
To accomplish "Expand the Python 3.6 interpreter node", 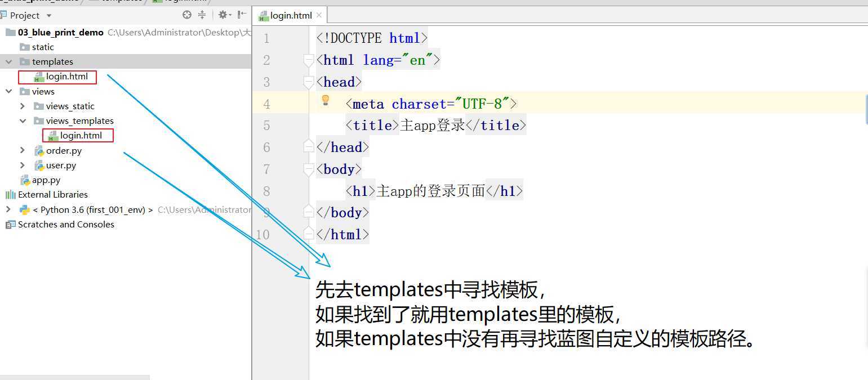I will pyautogui.click(x=7, y=209).
